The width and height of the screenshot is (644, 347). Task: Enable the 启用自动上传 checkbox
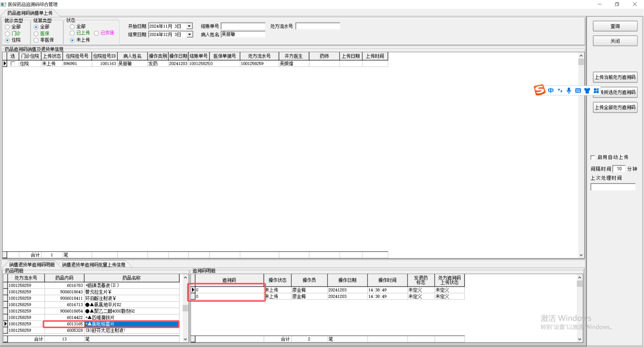click(593, 157)
